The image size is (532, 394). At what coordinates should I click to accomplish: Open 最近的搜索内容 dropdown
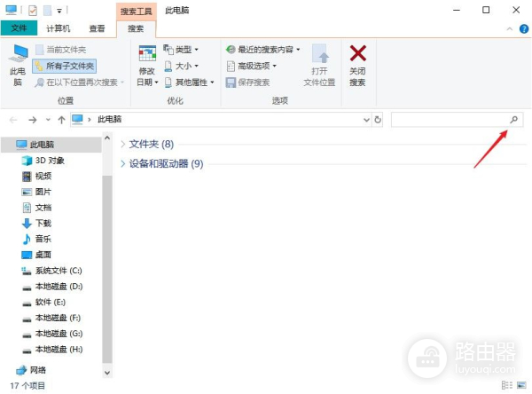point(263,50)
